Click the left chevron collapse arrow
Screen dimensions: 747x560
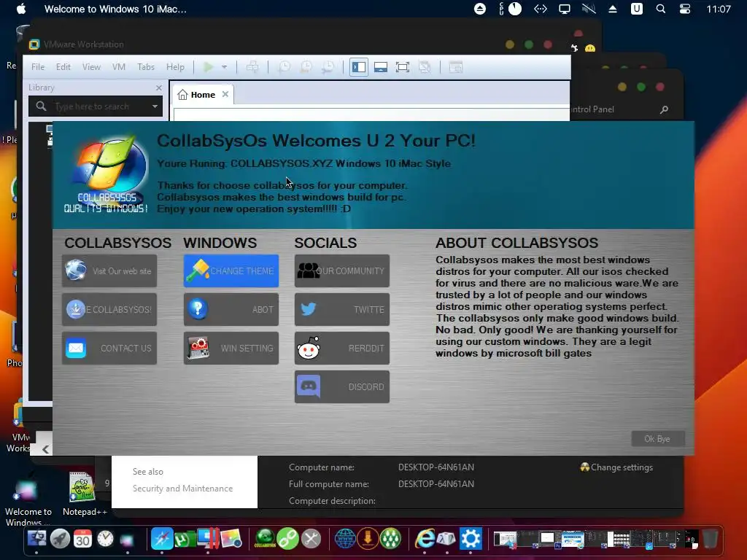45,448
